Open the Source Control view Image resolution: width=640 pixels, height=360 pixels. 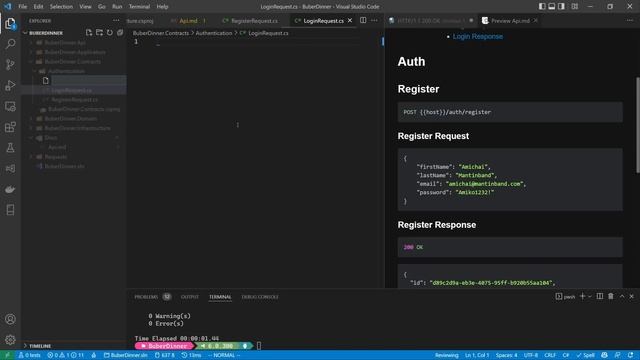[x=10, y=64]
